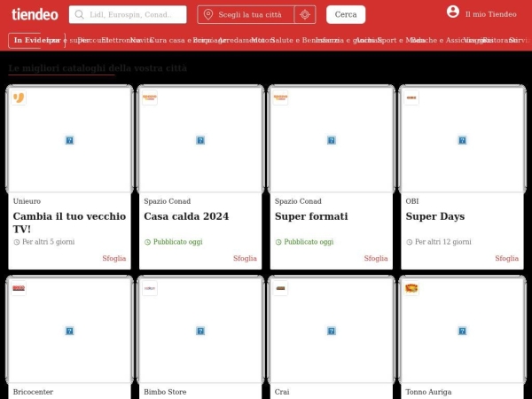Image resolution: width=532 pixels, height=399 pixels.
Task: Click Pubblicato oggi on Super formati card
Action: [x=309, y=242]
